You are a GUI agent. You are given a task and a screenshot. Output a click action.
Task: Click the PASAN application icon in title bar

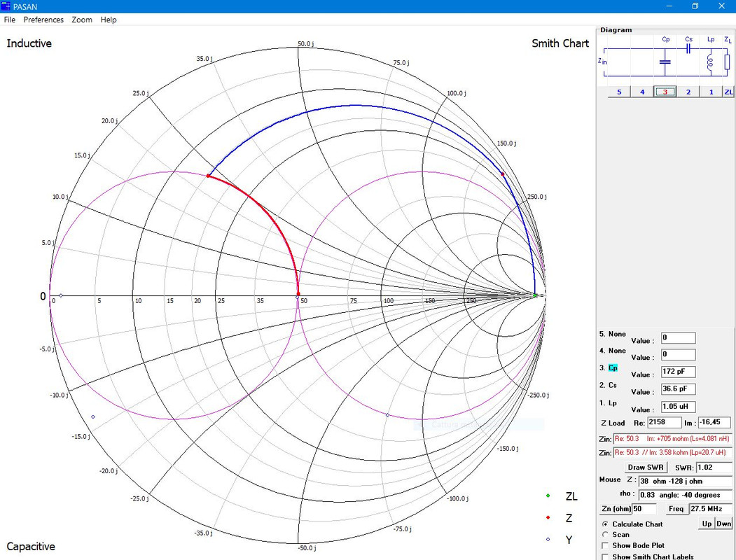tap(6, 6)
